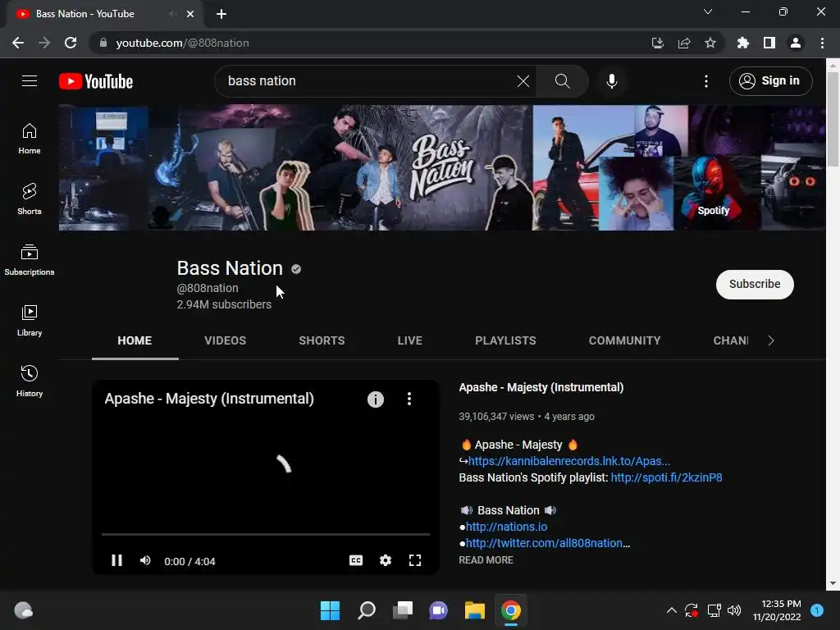
Task: Open History in sidebar
Action: (30, 381)
